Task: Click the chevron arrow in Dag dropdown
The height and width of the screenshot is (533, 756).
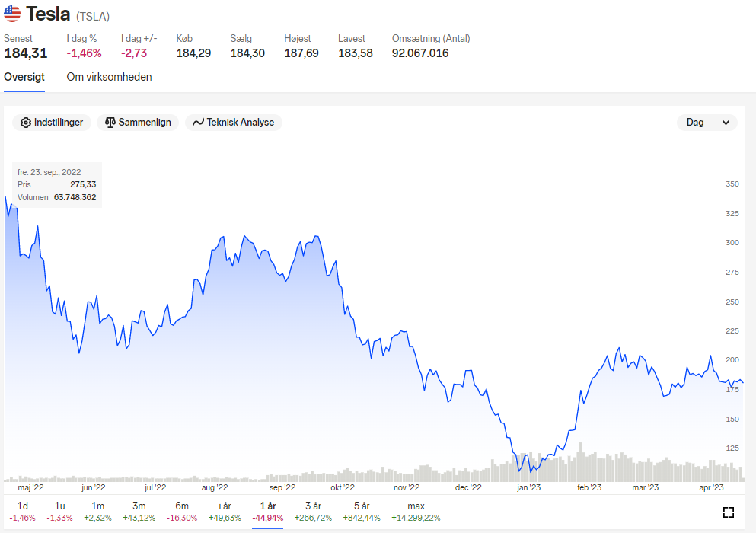Action: [726, 123]
